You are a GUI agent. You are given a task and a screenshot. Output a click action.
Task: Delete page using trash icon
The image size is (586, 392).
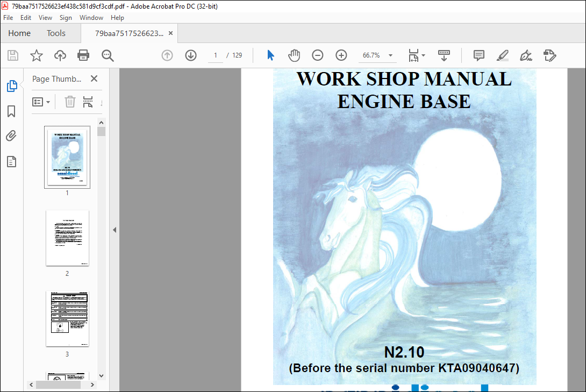click(70, 102)
